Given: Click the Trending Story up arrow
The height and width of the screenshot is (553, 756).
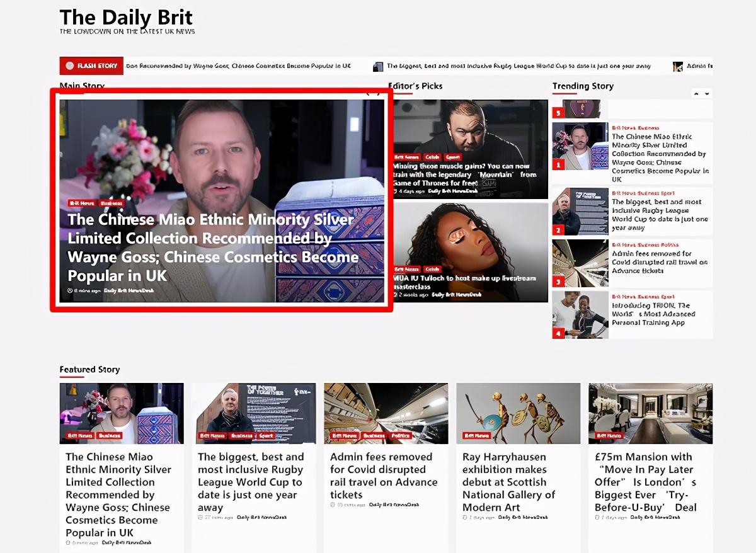Looking at the screenshot, I should [696, 94].
